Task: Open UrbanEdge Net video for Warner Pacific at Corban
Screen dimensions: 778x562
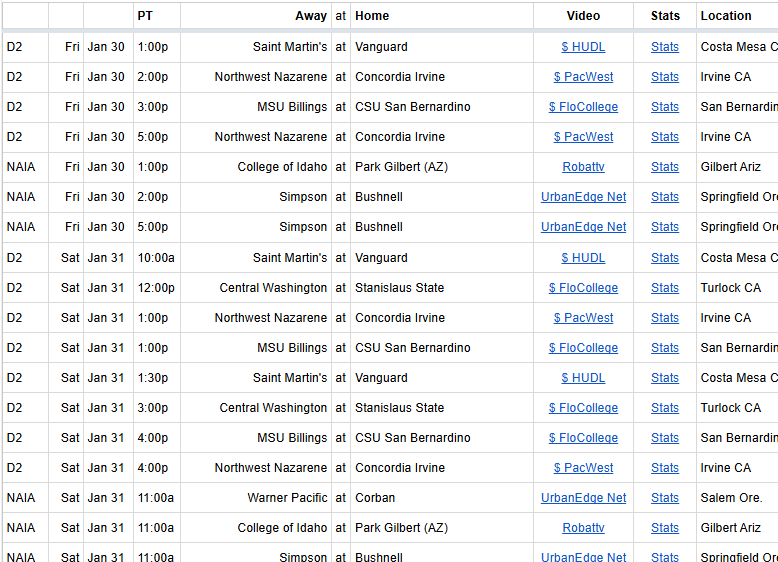Action: coord(583,498)
